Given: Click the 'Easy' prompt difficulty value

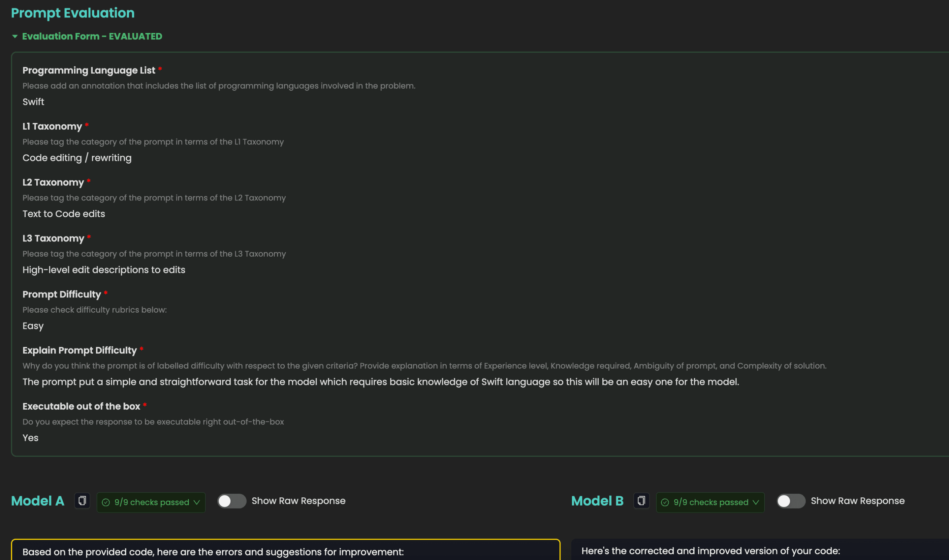Looking at the screenshot, I should pyautogui.click(x=33, y=326).
